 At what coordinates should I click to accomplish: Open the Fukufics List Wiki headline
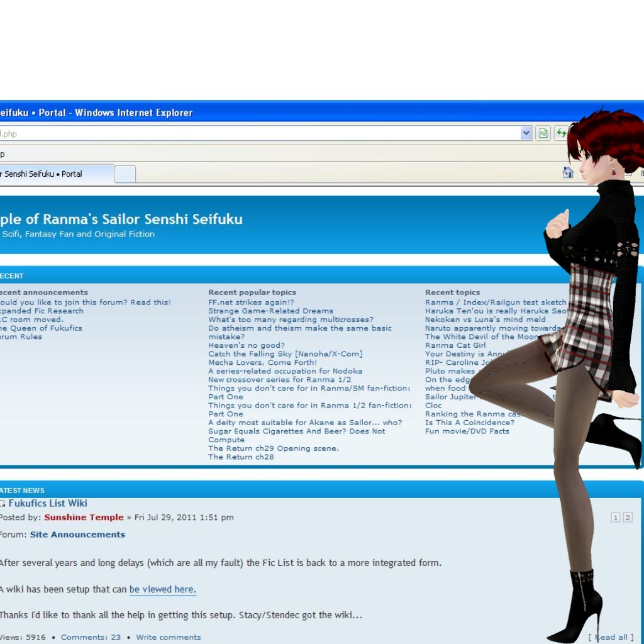click(48, 503)
